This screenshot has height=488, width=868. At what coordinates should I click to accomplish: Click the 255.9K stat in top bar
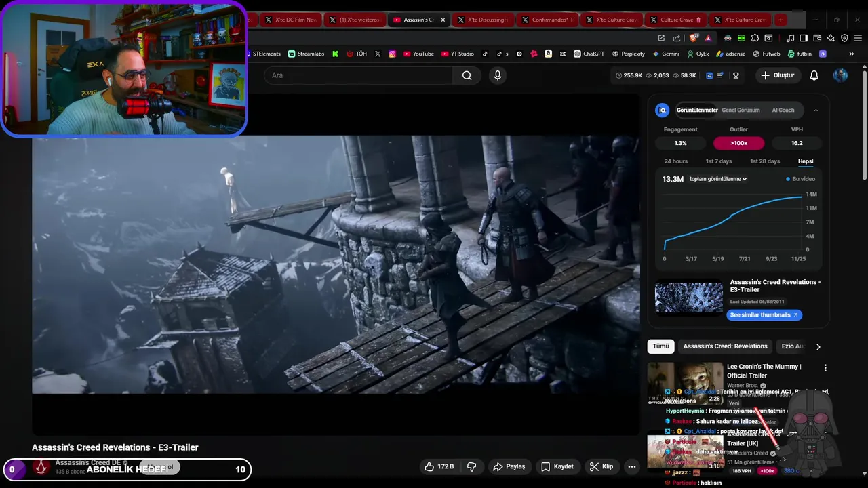629,75
